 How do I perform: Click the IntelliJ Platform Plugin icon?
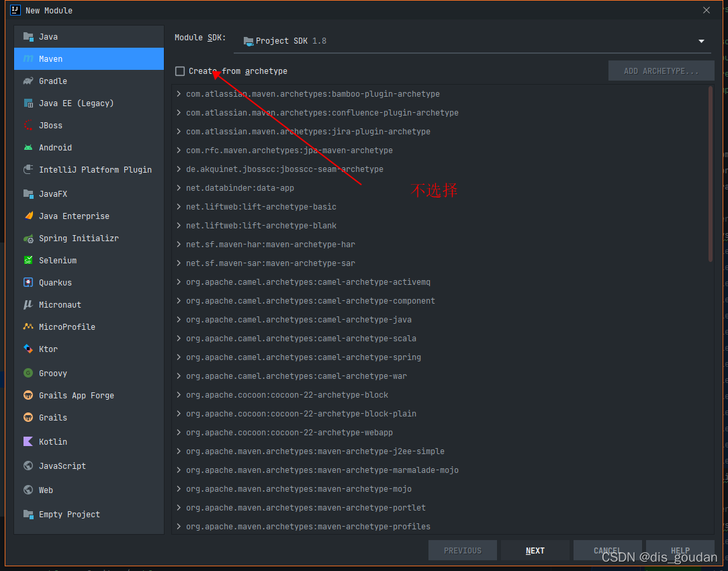pos(28,169)
